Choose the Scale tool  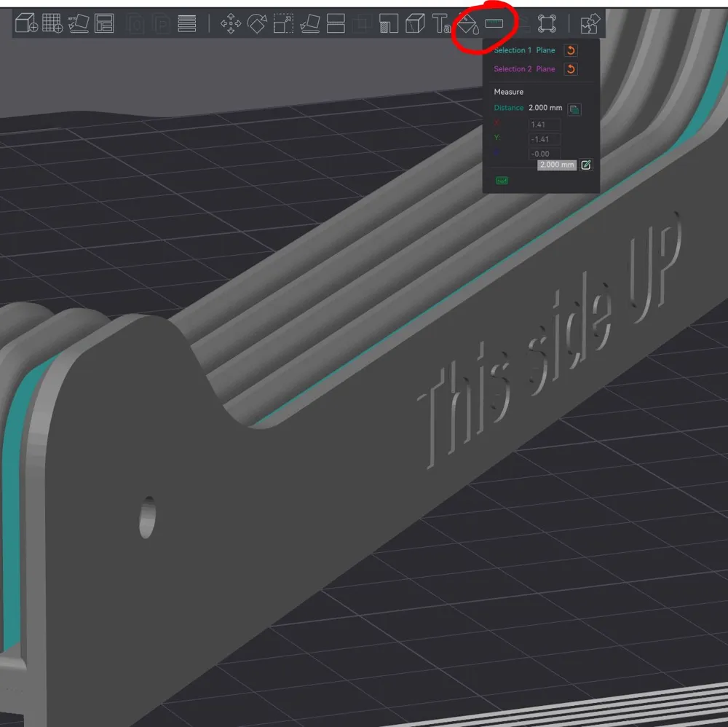coord(283,23)
